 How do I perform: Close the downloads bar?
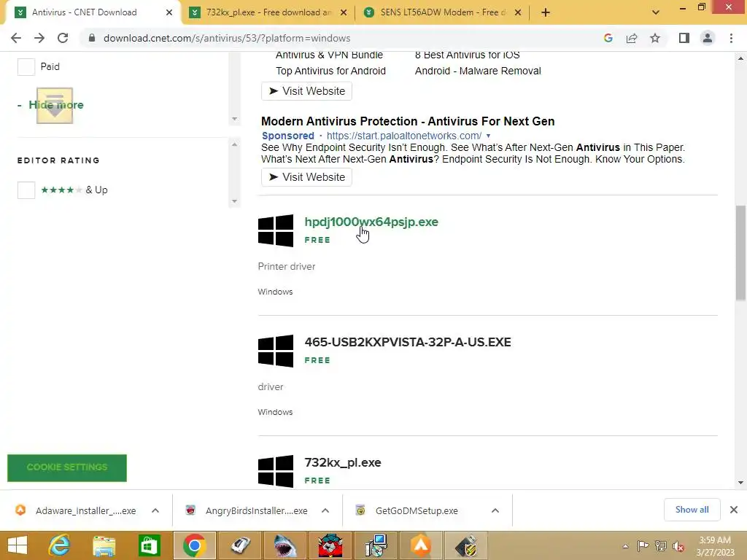pyautogui.click(x=734, y=510)
